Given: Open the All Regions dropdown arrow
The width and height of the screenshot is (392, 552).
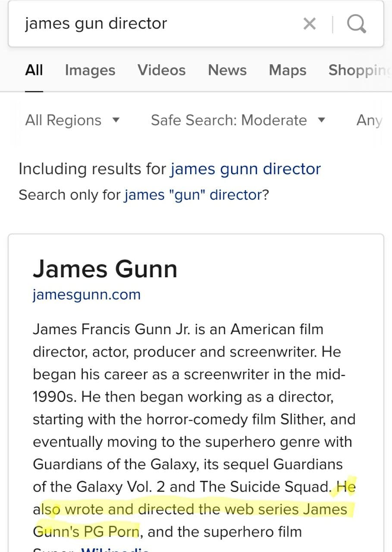Looking at the screenshot, I should [x=115, y=120].
